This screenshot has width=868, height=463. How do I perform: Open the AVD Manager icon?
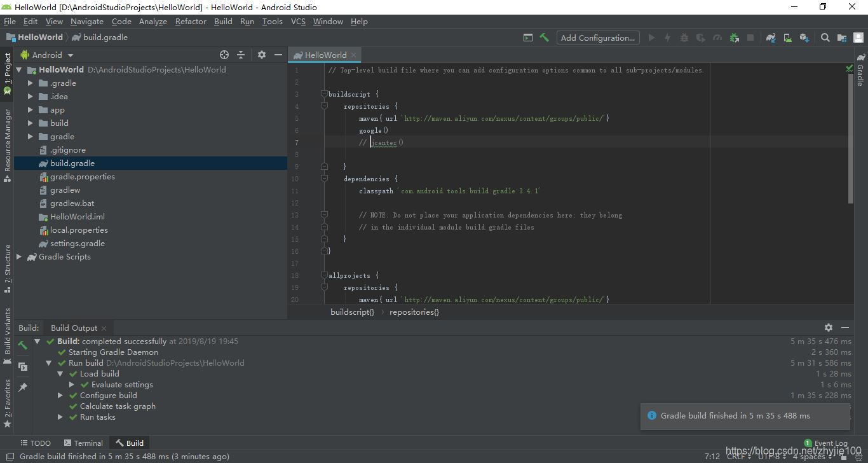(x=787, y=38)
